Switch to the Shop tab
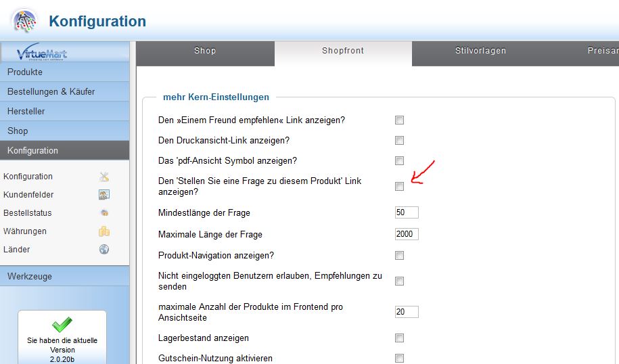Screen dimensions: 619x364 point(205,51)
